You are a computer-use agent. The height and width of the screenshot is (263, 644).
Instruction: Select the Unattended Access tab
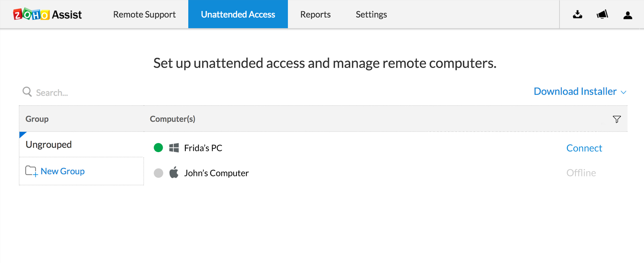[238, 14]
